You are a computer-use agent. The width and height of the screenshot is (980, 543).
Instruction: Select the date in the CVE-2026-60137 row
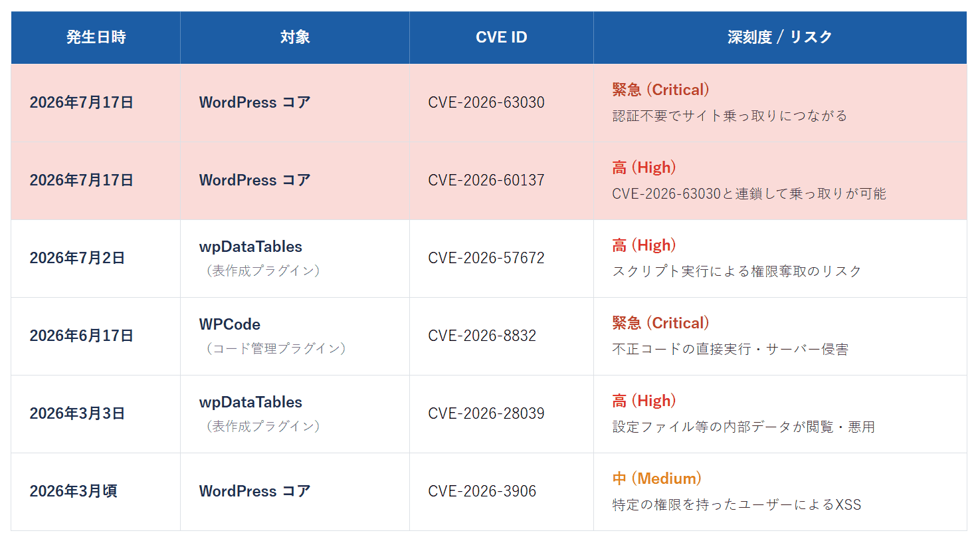82,180
